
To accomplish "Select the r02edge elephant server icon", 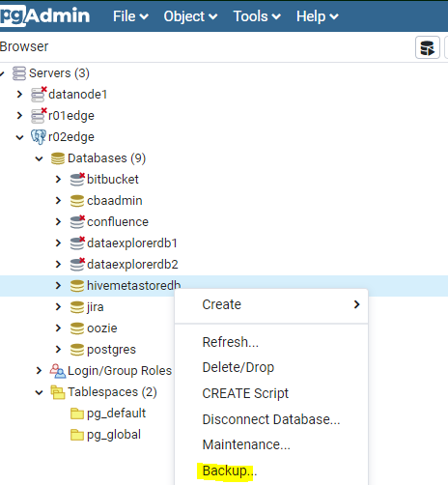I will point(39,137).
